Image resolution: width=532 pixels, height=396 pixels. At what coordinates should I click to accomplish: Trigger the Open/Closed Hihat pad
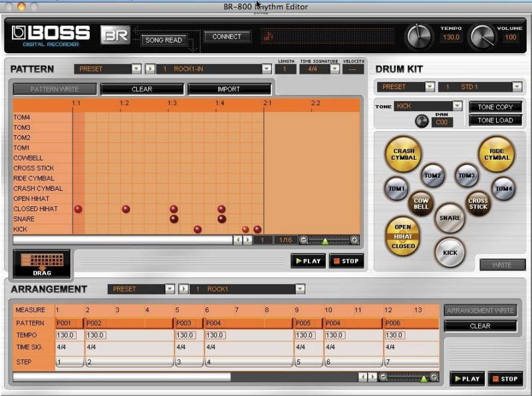click(x=403, y=236)
